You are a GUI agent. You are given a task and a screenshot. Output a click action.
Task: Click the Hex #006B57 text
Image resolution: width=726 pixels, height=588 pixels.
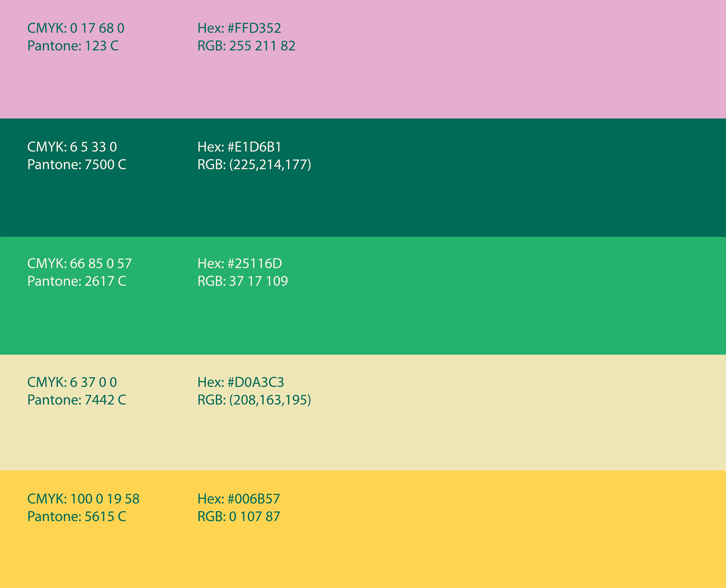tap(238, 499)
